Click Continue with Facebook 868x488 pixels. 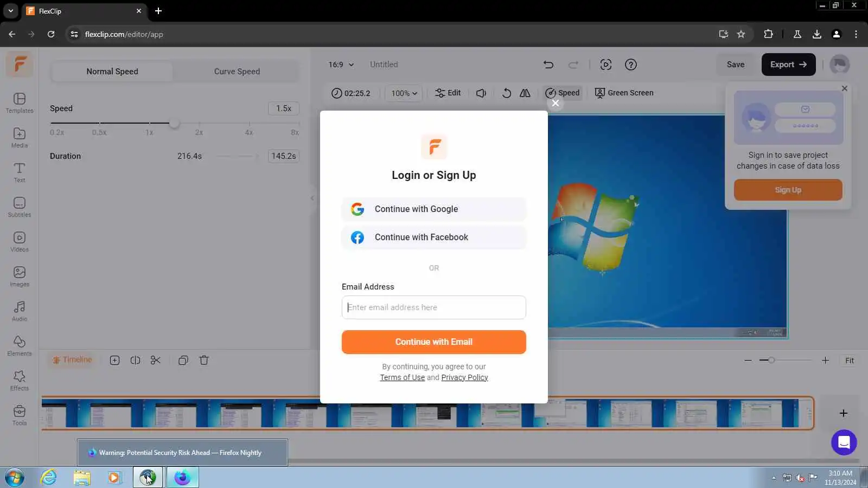click(x=434, y=237)
